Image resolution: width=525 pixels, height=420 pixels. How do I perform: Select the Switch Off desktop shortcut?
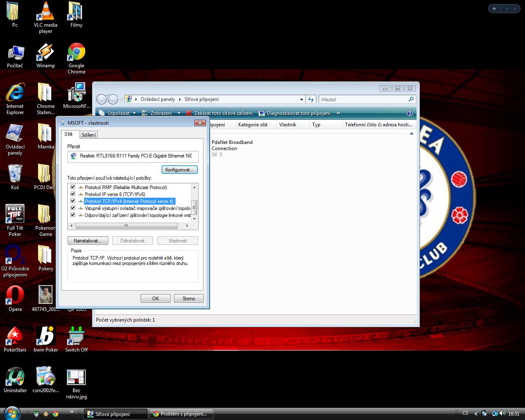tap(76, 339)
